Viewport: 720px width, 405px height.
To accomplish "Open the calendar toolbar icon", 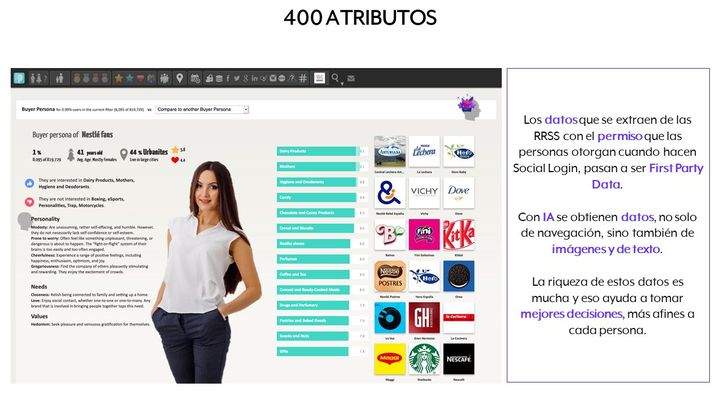I will [195, 79].
